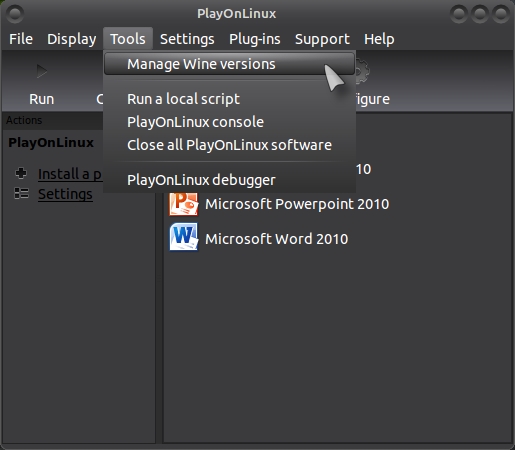Choose Run a local script
The width and height of the screenshot is (515, 450).
(x=229, y=99)
